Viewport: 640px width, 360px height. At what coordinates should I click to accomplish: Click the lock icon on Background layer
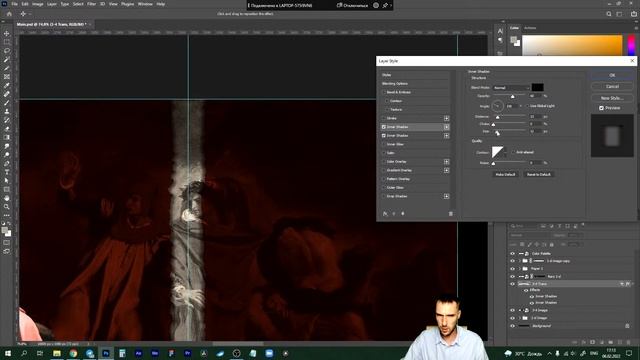point(627,326)
